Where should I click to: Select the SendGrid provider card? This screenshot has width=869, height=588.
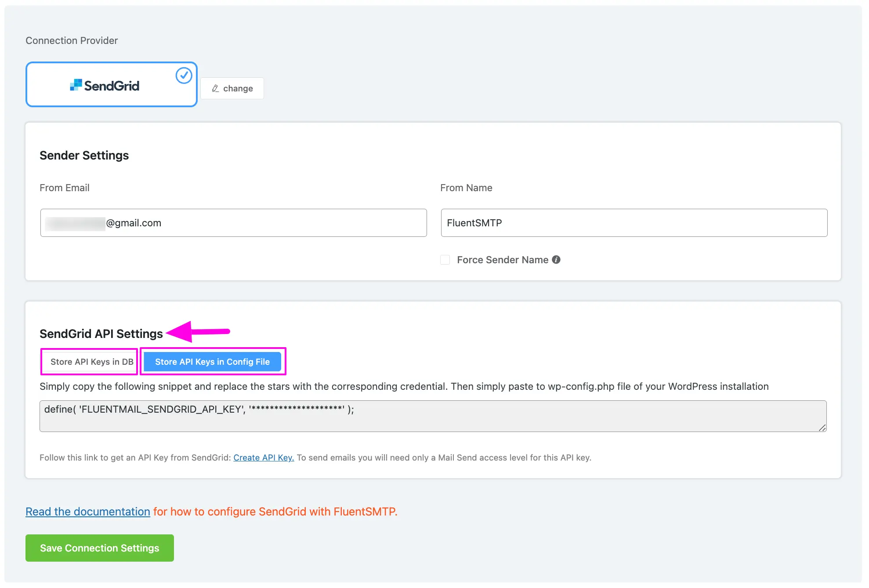pos(112,84)
